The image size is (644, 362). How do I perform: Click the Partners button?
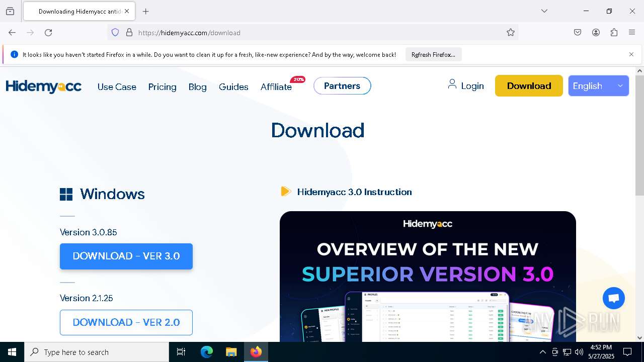coord(342,86)
